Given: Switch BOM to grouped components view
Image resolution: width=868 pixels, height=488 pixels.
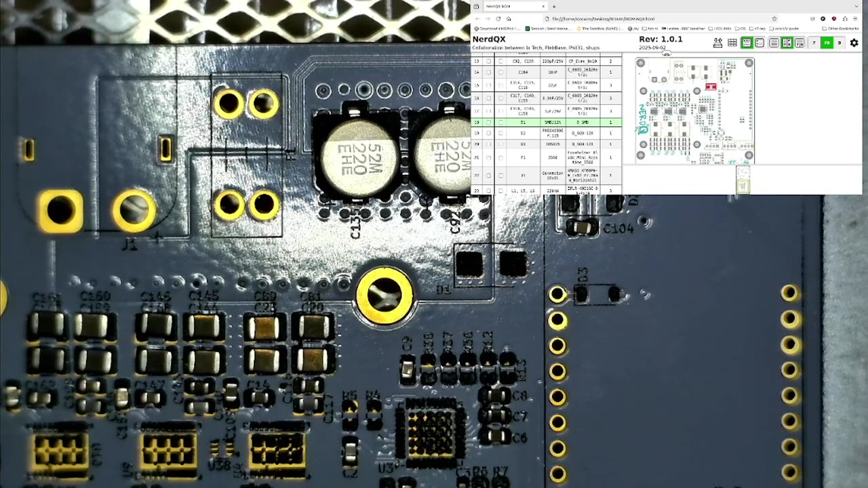Looking at the screenshot, I should (747, 43).
